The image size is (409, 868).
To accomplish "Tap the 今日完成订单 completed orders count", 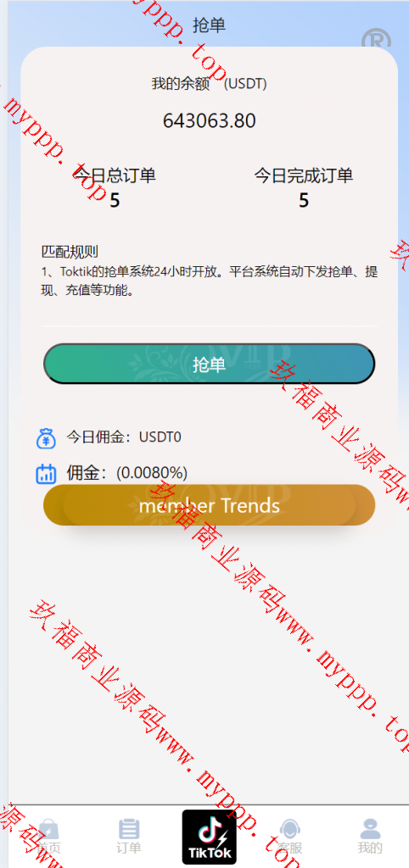I will 304,200.
